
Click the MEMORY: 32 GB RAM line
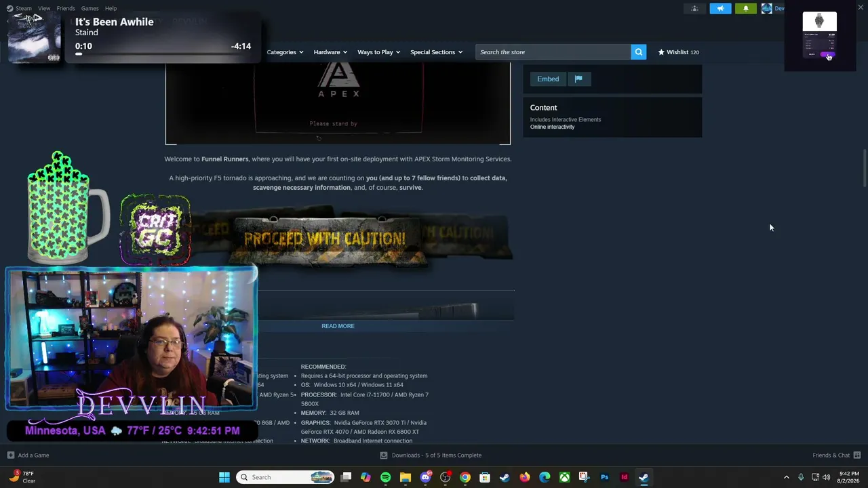pos(330,413)
